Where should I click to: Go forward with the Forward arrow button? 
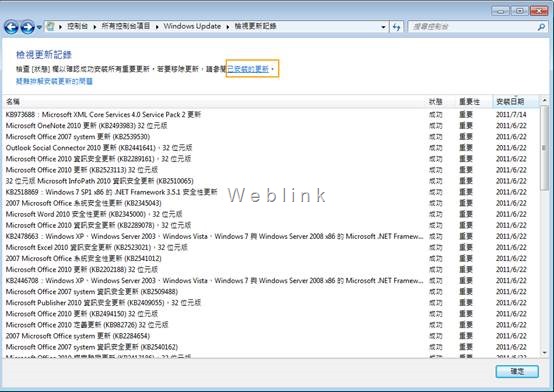coord(28,27)
